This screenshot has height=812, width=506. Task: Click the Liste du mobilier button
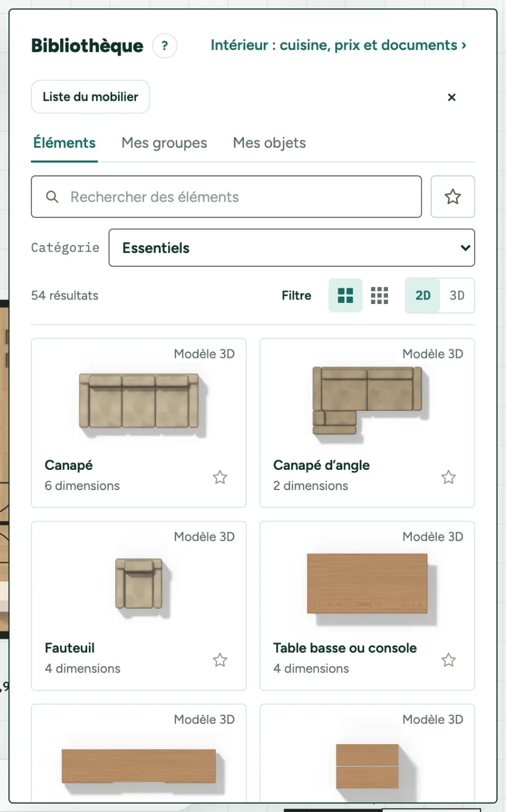pos(91,97)
